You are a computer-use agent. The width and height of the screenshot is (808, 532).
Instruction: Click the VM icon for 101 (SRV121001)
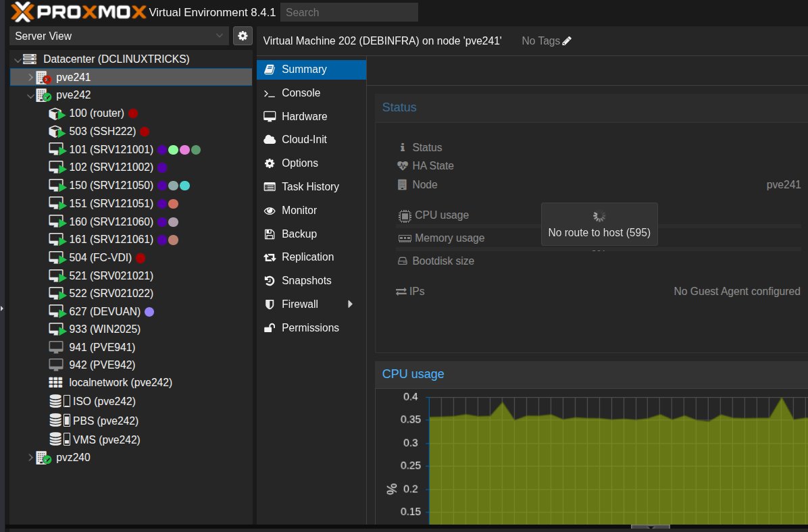(x=57, y=150)
